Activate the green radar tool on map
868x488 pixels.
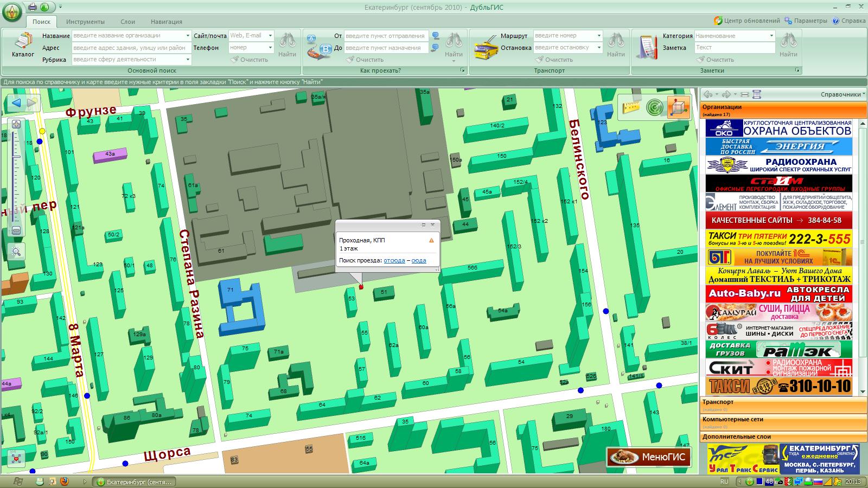(x=655, y=107)
